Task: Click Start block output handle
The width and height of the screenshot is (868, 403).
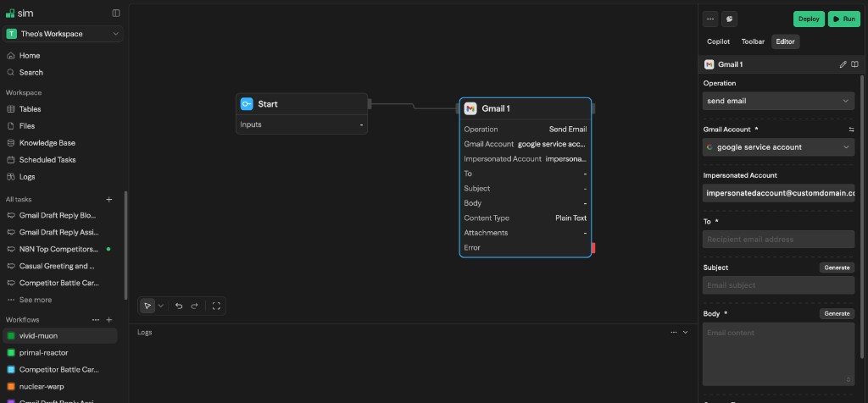Action: (x=370, y=103)
